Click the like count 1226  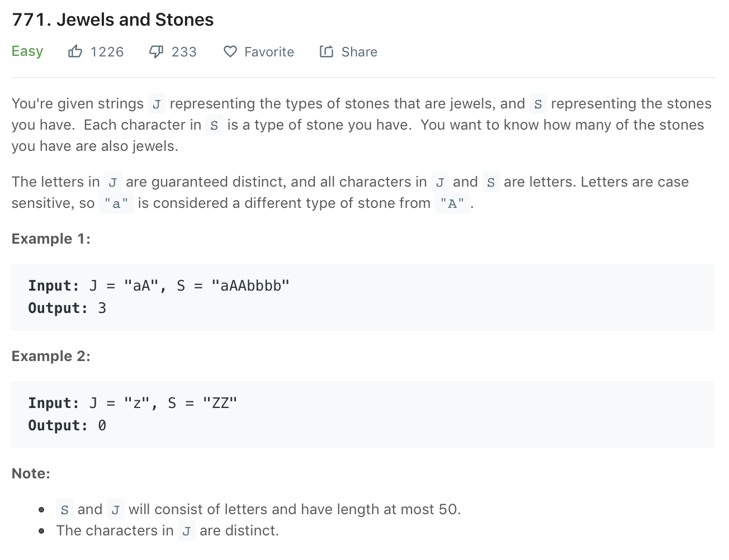[107, 52]
